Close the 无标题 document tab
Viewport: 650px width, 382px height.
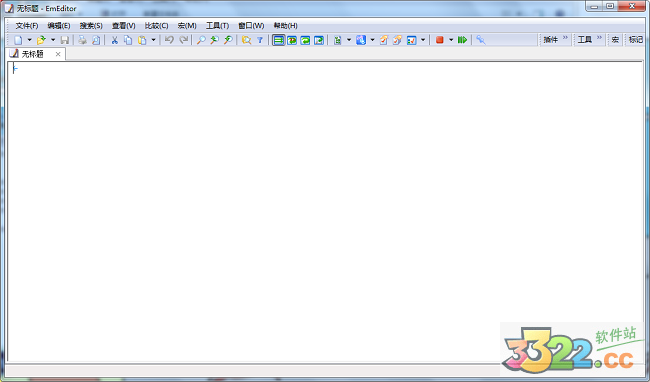(58, 54)
